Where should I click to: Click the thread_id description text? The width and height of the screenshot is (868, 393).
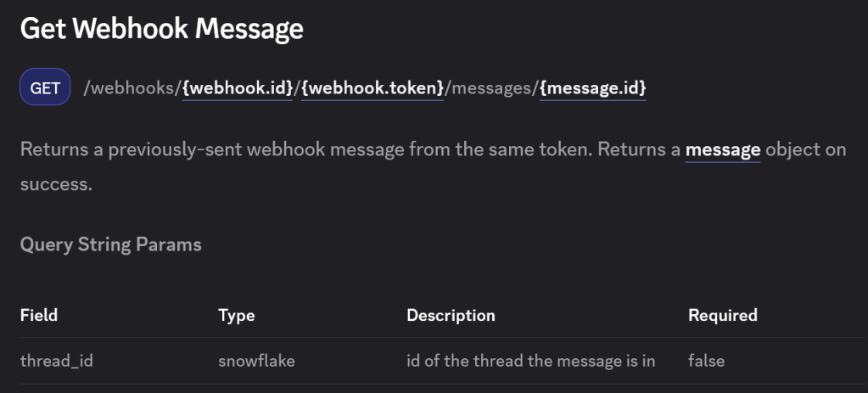click(531, 361)
